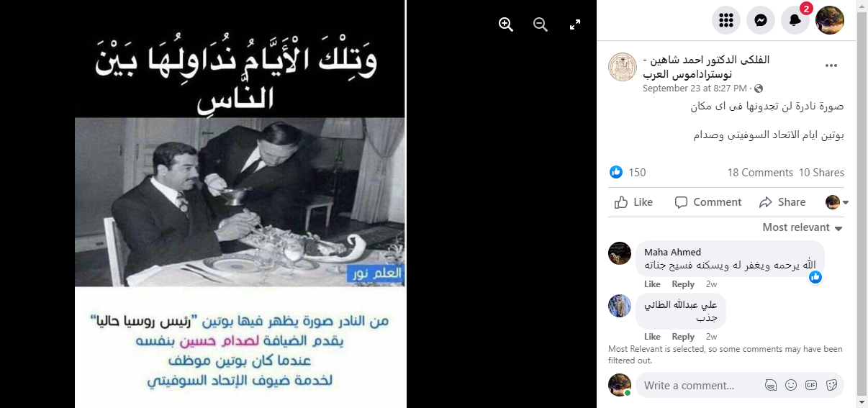
Task: Open the post options three-dot menu
Action: pos(831,65)
